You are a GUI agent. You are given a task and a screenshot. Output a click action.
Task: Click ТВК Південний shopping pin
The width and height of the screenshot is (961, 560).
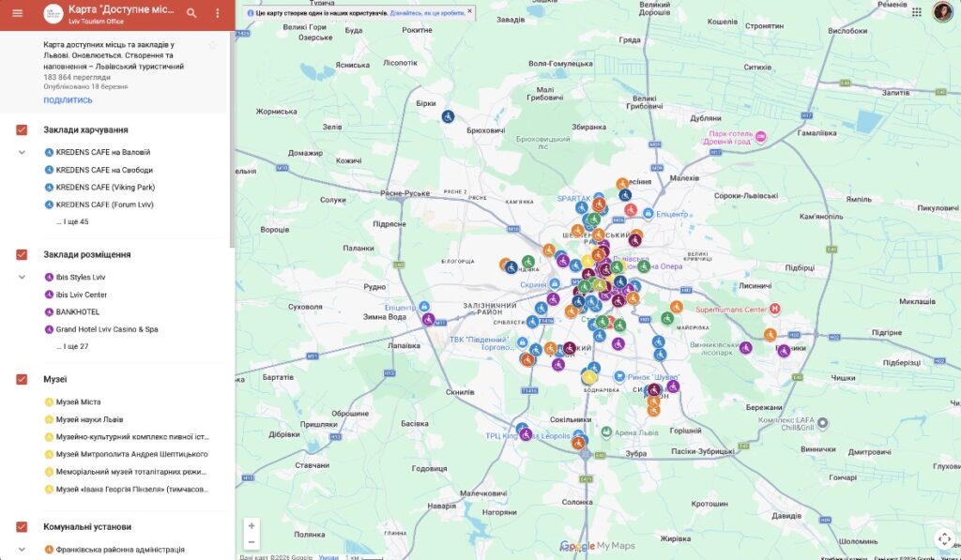[522, 342]
